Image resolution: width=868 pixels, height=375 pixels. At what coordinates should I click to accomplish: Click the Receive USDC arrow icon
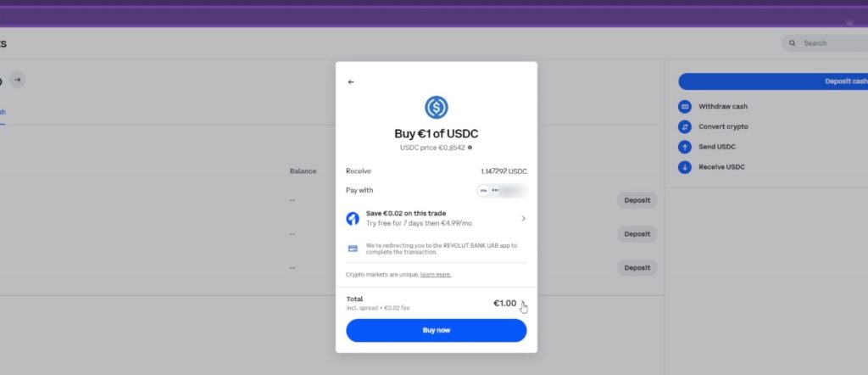point(685,167)
